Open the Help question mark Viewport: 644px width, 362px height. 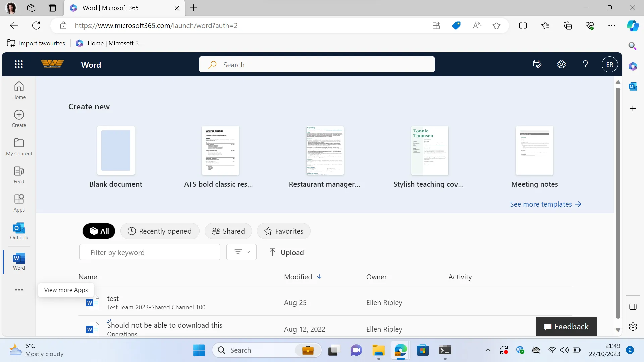(585, 64)
